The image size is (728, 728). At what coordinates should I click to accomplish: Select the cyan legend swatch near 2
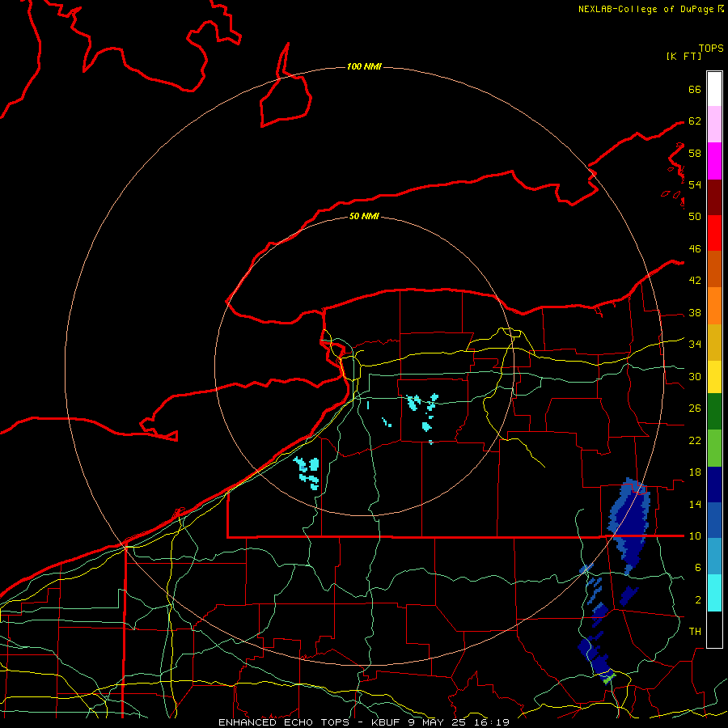click(x=714, y=593)
